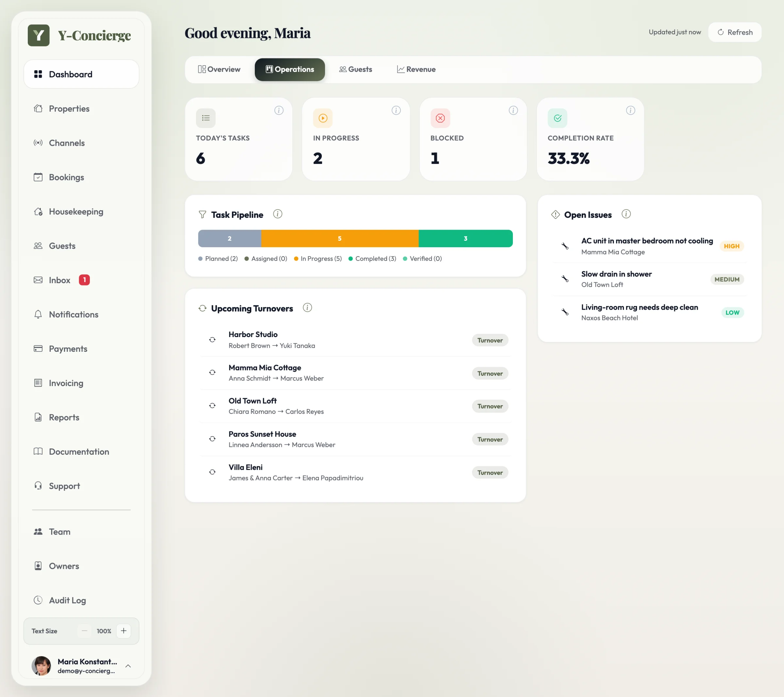Click the Notifications bell icon
Viewport: 784px width, 697px height.
tap(38, 314)
